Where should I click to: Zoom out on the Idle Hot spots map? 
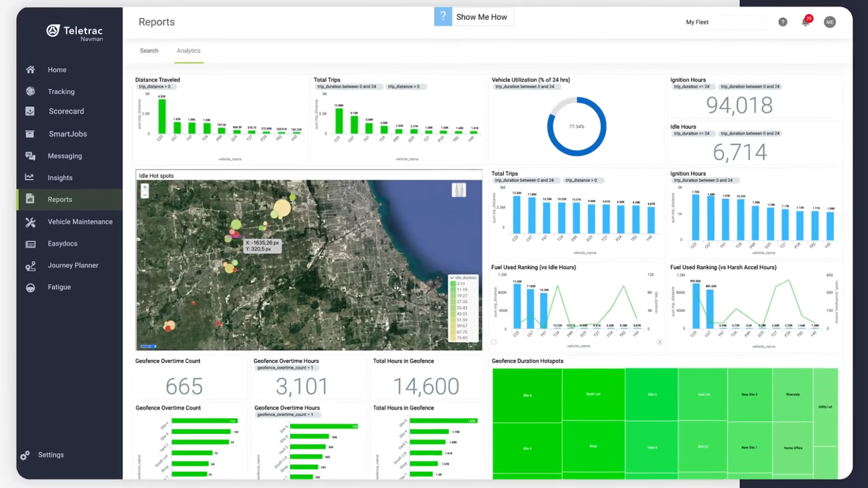pyautogui.click(x=145, y=195)
